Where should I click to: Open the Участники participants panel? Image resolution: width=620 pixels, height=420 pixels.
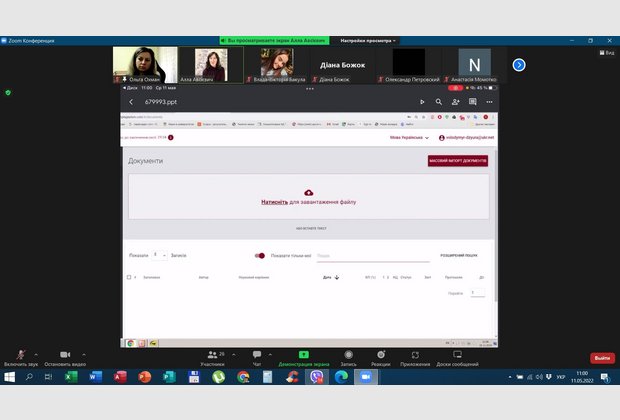point(212,355)
